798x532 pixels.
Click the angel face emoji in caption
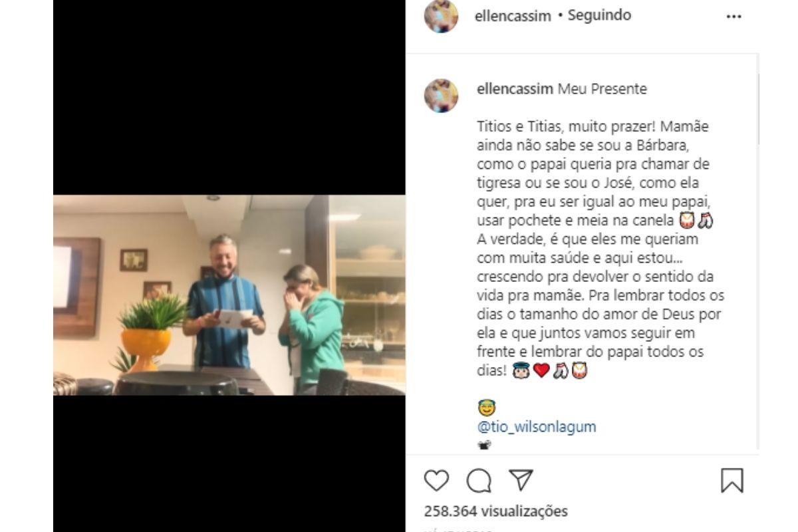point(487,408)
